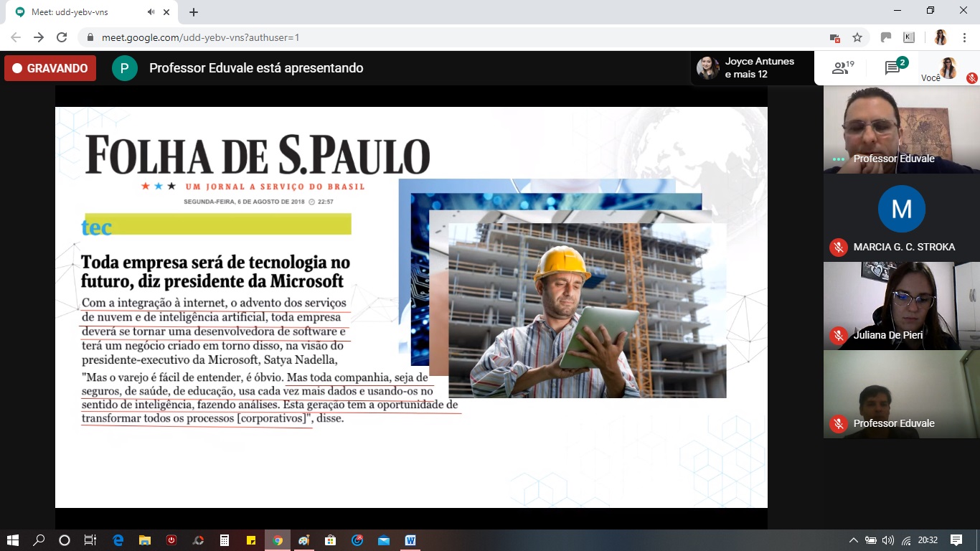Screen dimensions: 980x551
Task: Launch Microsoft Edge from the taskbar
Action: [119, 540]
